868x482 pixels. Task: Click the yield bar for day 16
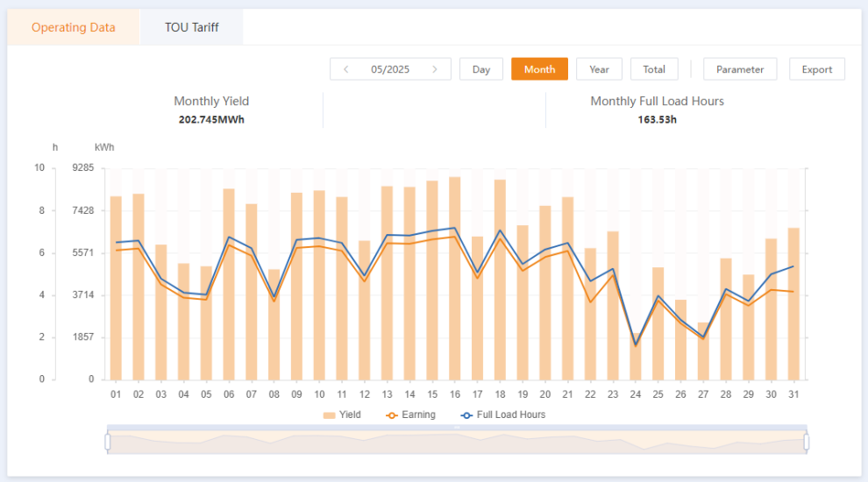(455, 280)
